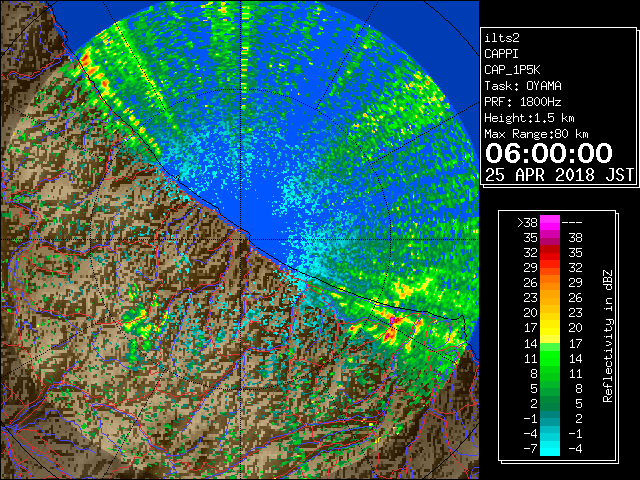The width and height of the screenshot is (640, 480).
Task: Click the 'PRF: 1800Hz' line
Action: [522, 102]
